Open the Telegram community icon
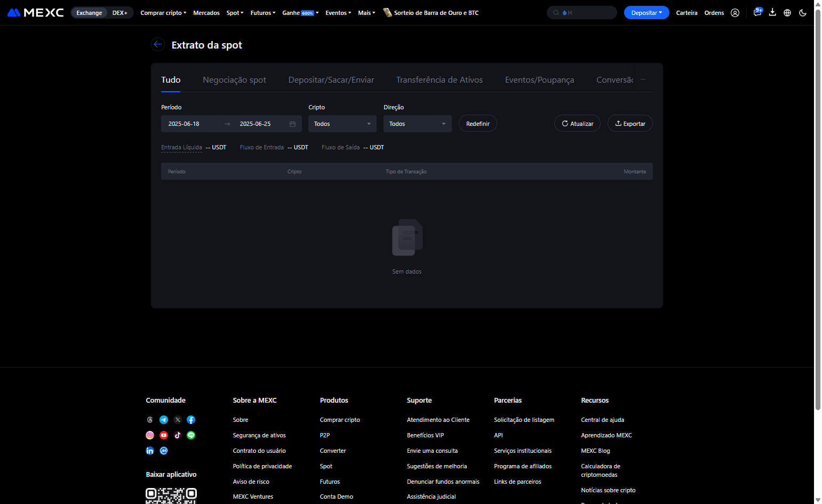822x504 pixels. 164,420
